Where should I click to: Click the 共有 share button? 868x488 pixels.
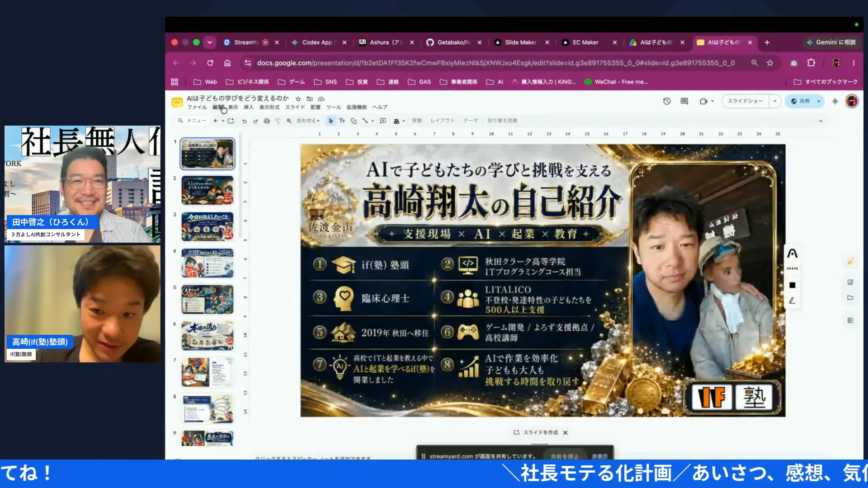[x=800, y=101]
